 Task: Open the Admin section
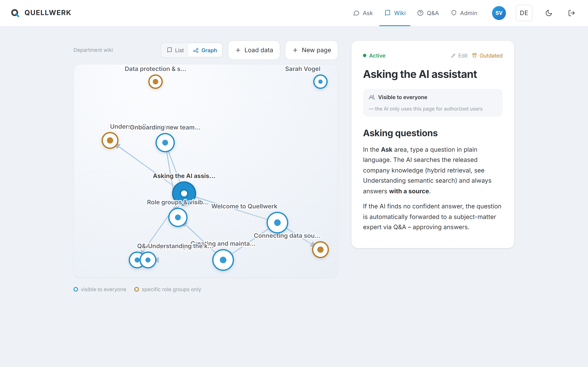point(464,13)
